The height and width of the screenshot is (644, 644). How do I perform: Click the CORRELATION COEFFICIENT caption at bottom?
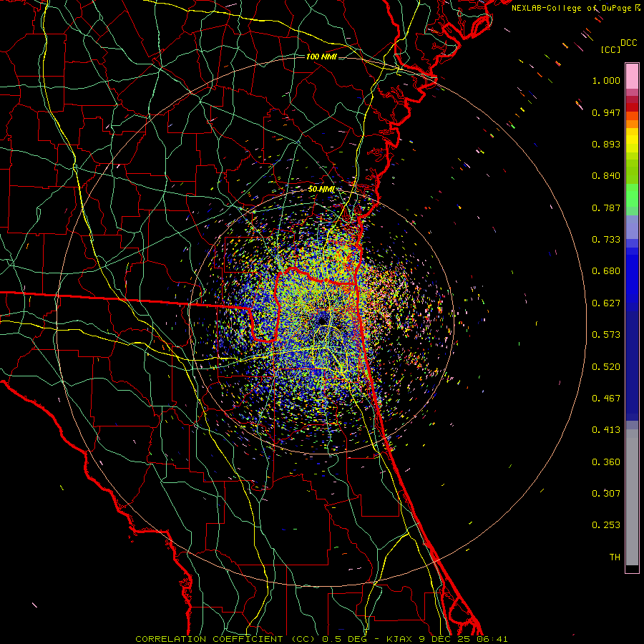click(321, 639)
